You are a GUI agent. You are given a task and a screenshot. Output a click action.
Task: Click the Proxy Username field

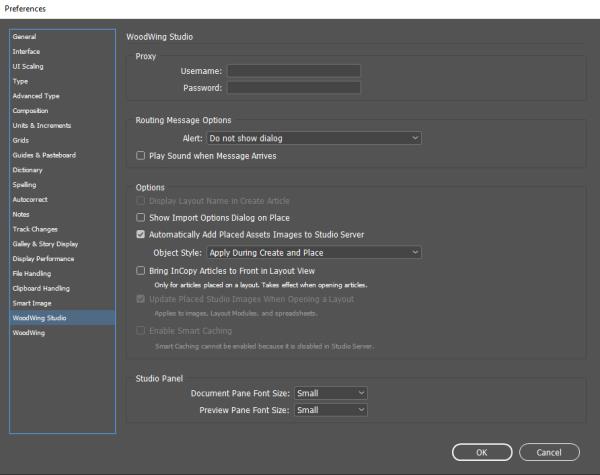click(x=294, y=71)
